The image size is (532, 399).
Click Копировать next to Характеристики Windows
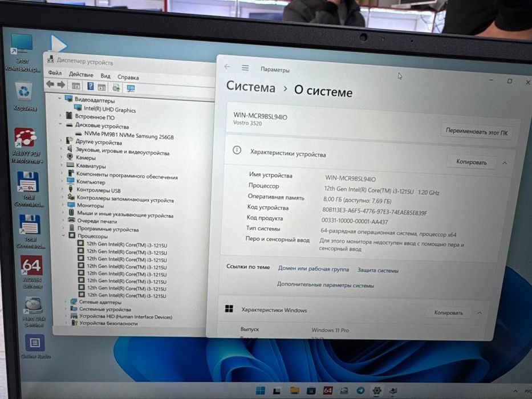(448, 312)
